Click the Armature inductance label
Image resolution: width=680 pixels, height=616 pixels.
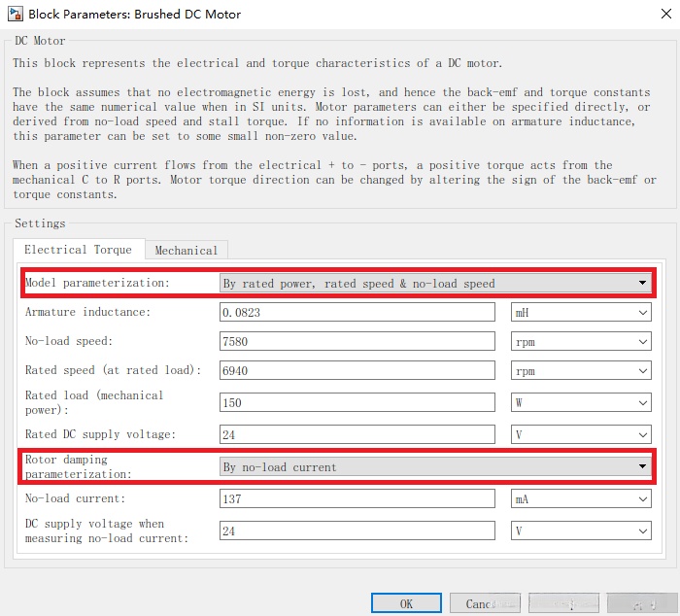(x=87, y=312)
